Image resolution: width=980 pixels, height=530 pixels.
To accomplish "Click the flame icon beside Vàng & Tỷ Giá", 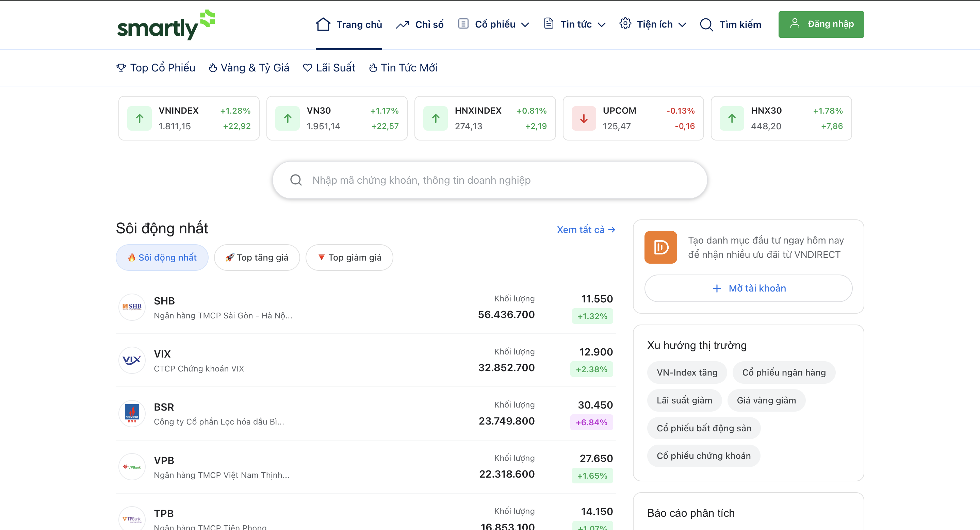I will pos(213,68).
